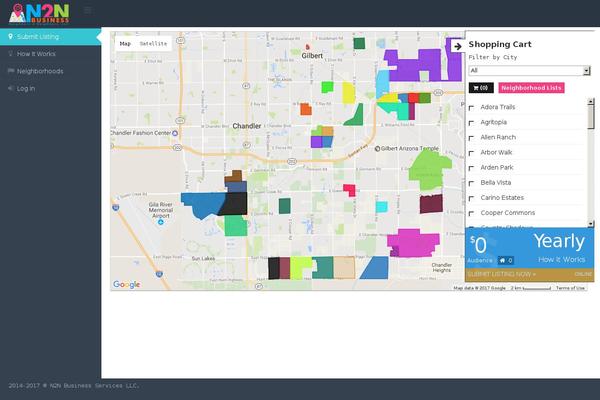Screen dimensions: 600x400
Task: Open the Filter by City dropdown
Action: (530, 70)
